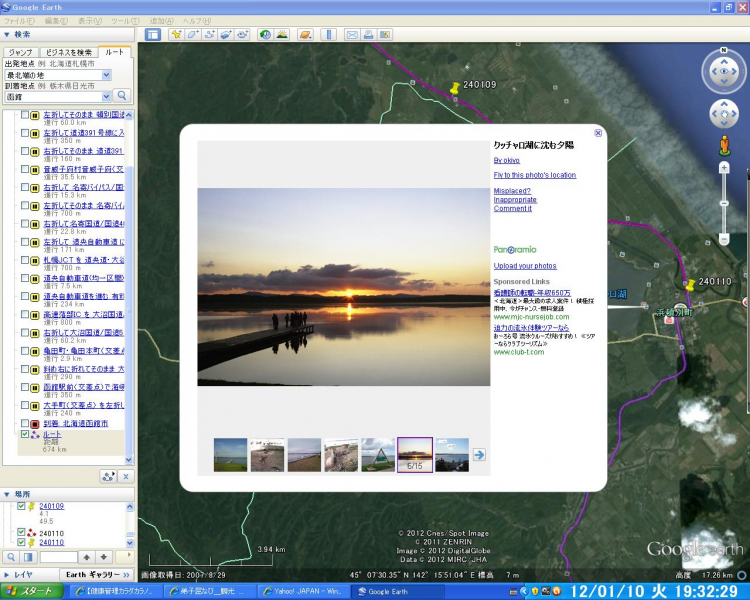The height and width of the screenshot is (600, 750).
Task: Check the 到着 北海道函館市 step checkbox
Action: pos(25,423)
